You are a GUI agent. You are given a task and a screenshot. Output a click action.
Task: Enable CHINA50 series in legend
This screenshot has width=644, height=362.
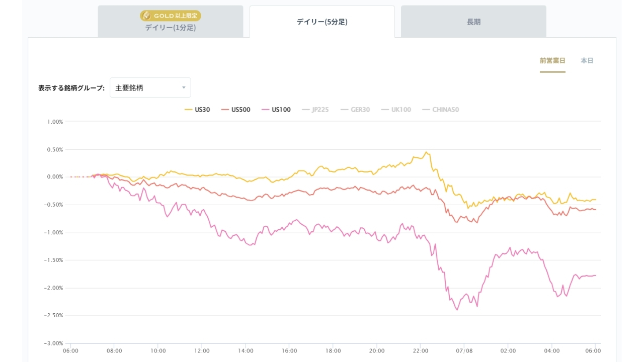coord(441,110)
